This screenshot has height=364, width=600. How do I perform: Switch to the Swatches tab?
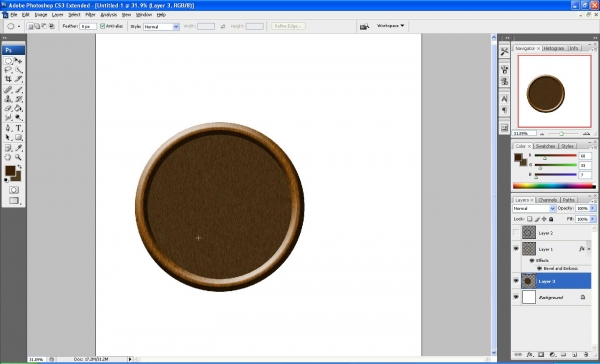(545, 146)
